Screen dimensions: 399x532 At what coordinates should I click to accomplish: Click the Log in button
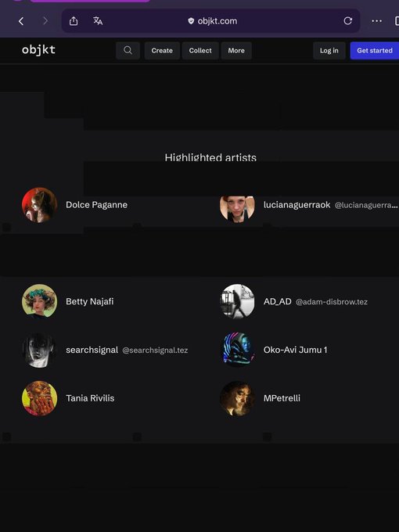(329, 51)
